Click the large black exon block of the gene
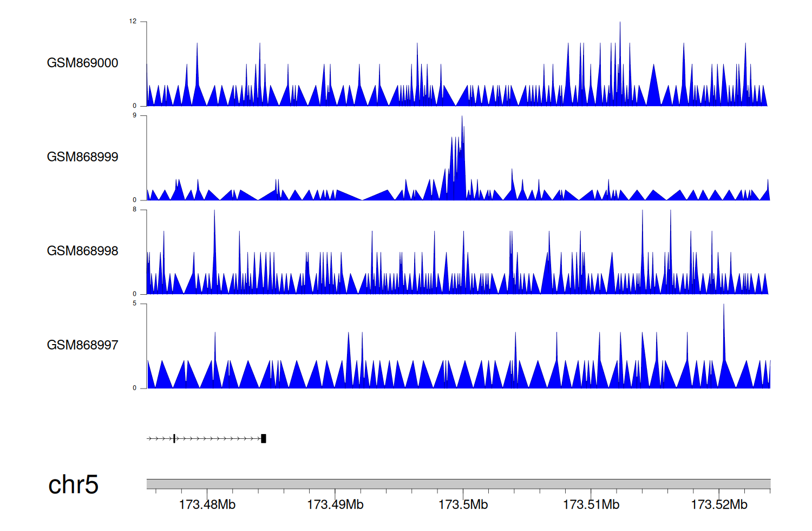The width and height of the screenshot is (812, 531). coord(264,438)
